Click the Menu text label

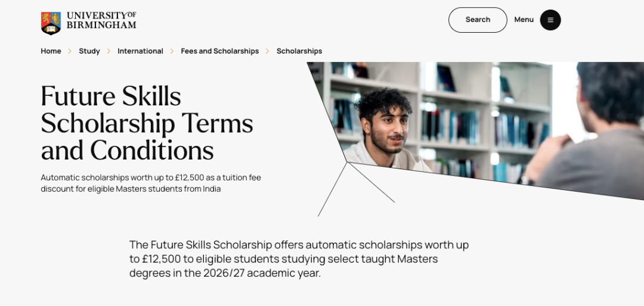524,20
